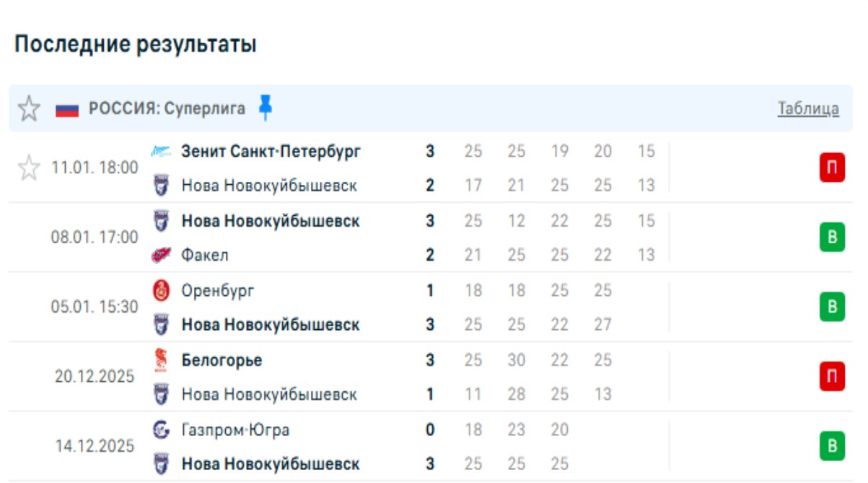Click green В badge for Orenburg match
The width and height of the screenshot is (868, 483).
click(831, 308)
